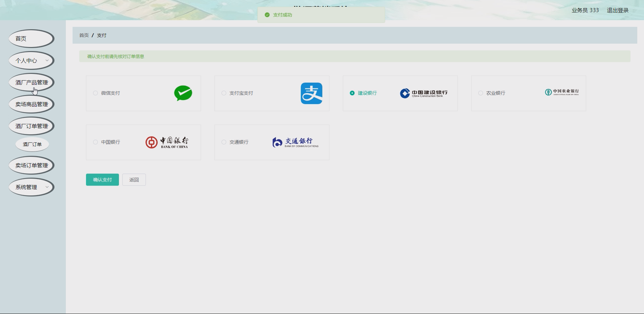Click the WeChat Pay green logo
644x314 pixels.
pyautogui.click(x=183, y=93)
